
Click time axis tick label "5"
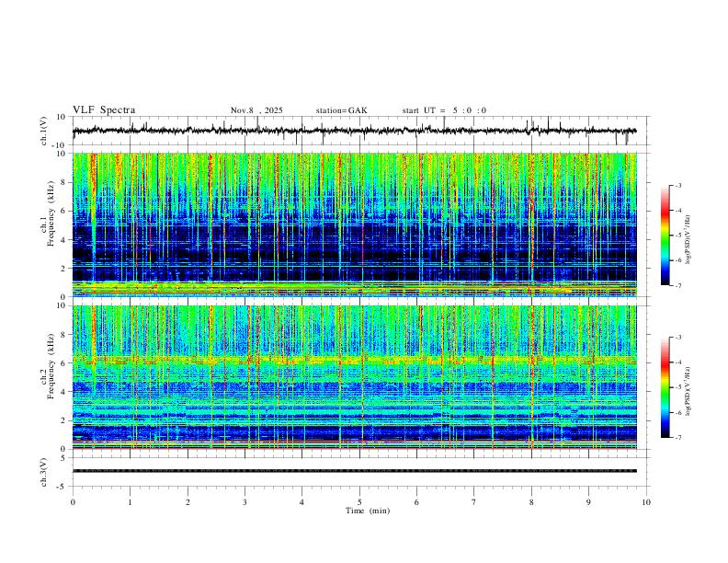point(359,502)
